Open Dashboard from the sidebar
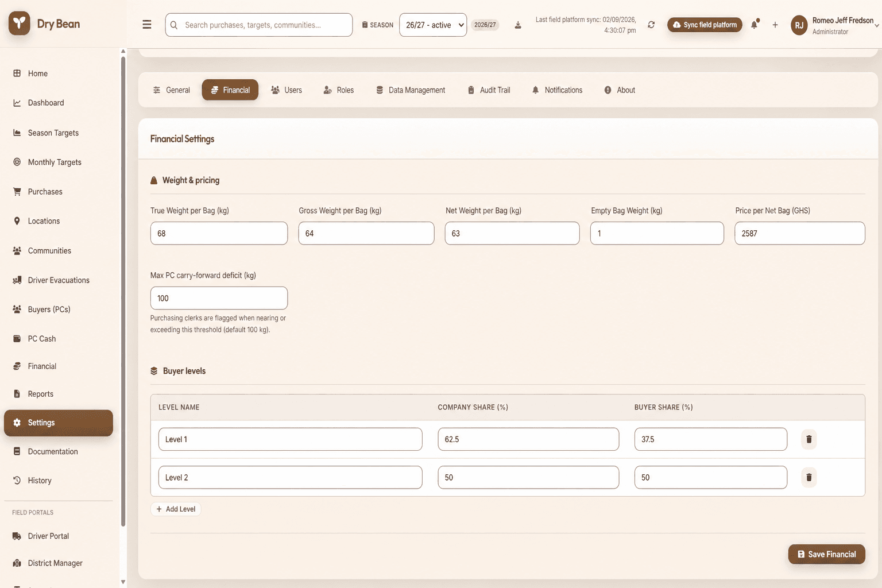 coord(59,103)
